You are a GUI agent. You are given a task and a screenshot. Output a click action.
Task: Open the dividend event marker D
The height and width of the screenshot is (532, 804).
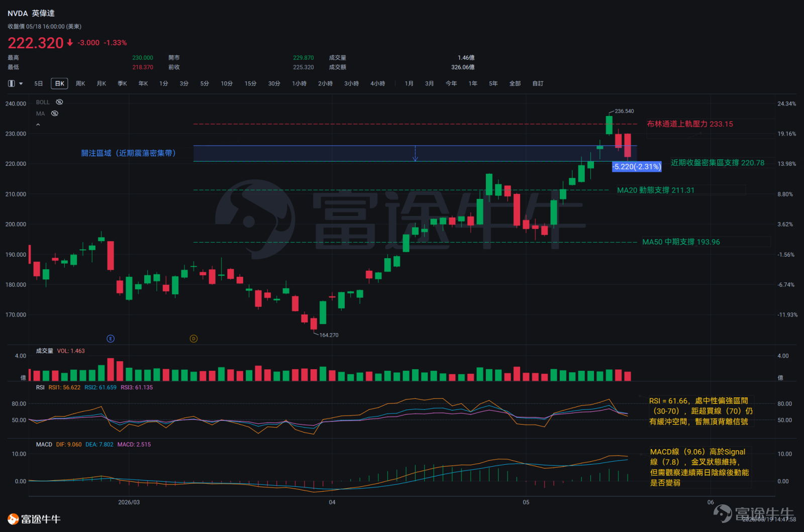click(x=193, y=339)
